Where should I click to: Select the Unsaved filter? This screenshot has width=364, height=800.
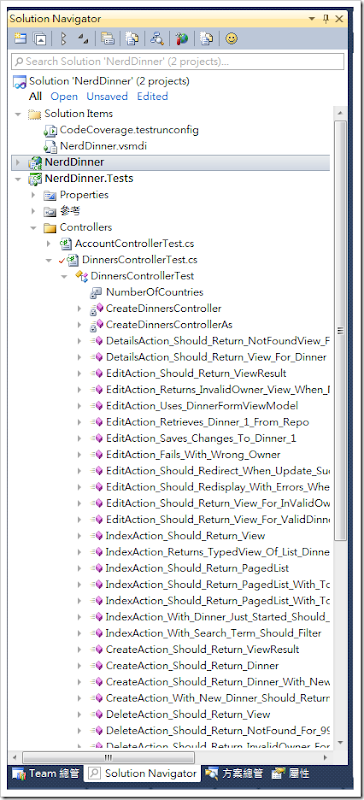pyautogui.click(x=107, y=96)
